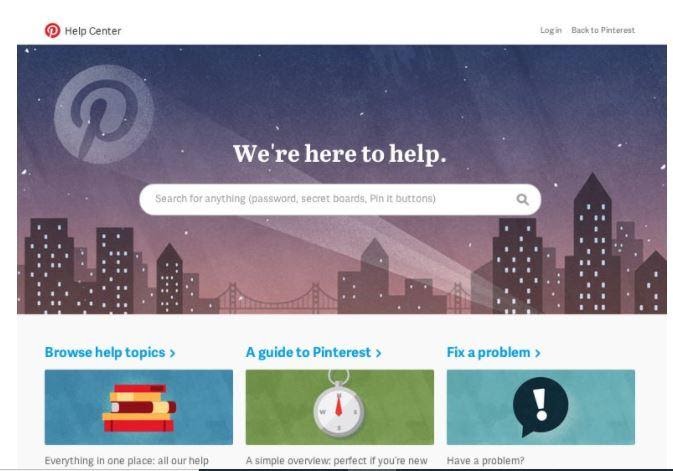
Task: Click the red Pinterest logo icon
Action: tap(52, 30)
